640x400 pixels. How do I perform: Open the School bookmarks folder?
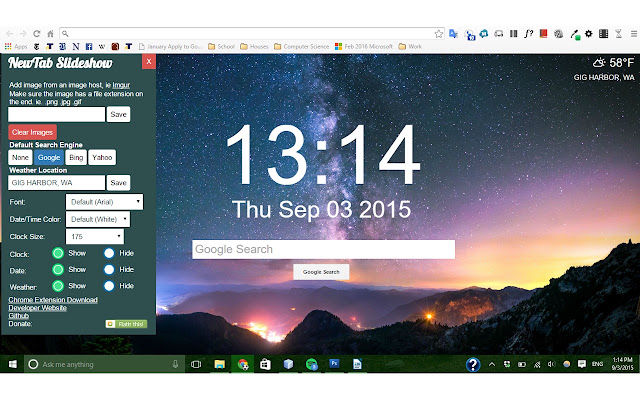click(222, 47)
